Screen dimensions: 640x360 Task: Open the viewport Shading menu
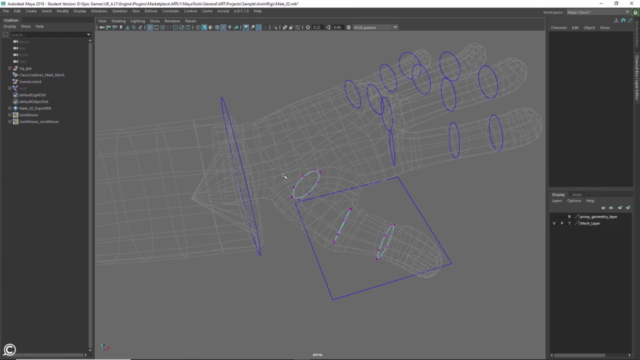coord(118,21)
